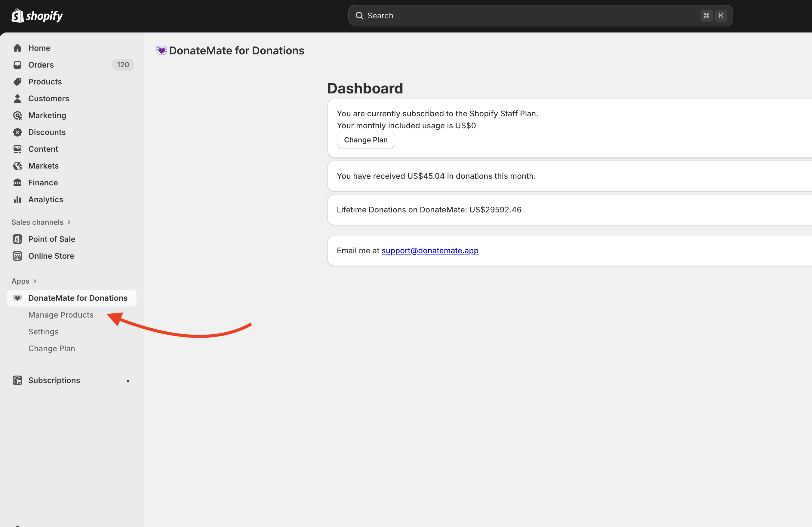
Task: Click the support@donatemate.app email link
Action: coord(430,251)
